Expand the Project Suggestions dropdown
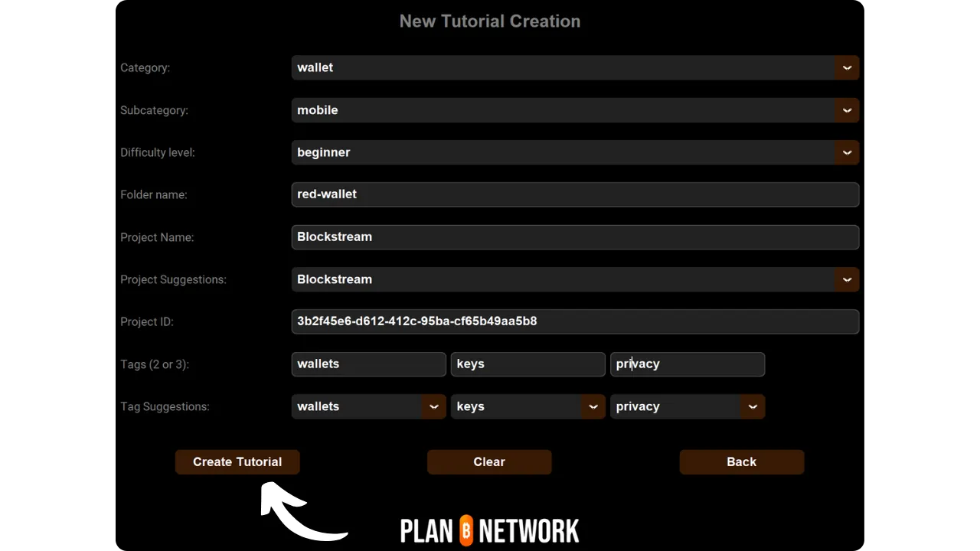This screenshot has width=980, height=551. pyautogui.click(x=847, y=279)
